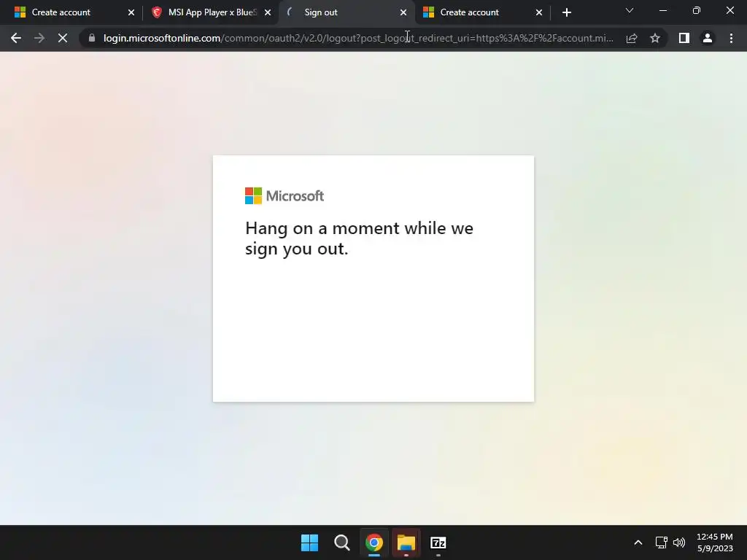
Task: Open Chrome three-dot menu
Action: coord(731,38)
